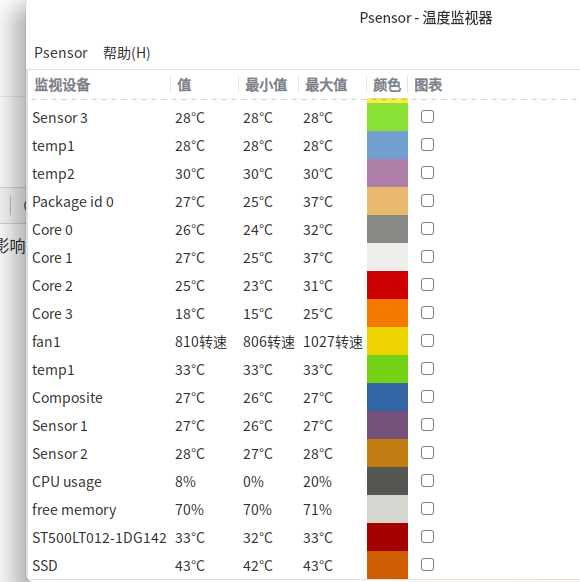Toggle graph checkbox for fan1

pos(427,341)
